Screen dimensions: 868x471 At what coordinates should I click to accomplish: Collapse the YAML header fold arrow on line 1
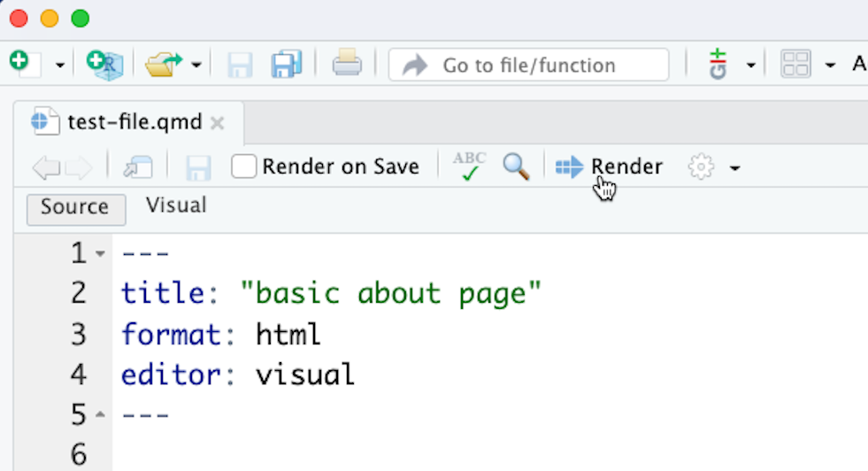[100, 254]
